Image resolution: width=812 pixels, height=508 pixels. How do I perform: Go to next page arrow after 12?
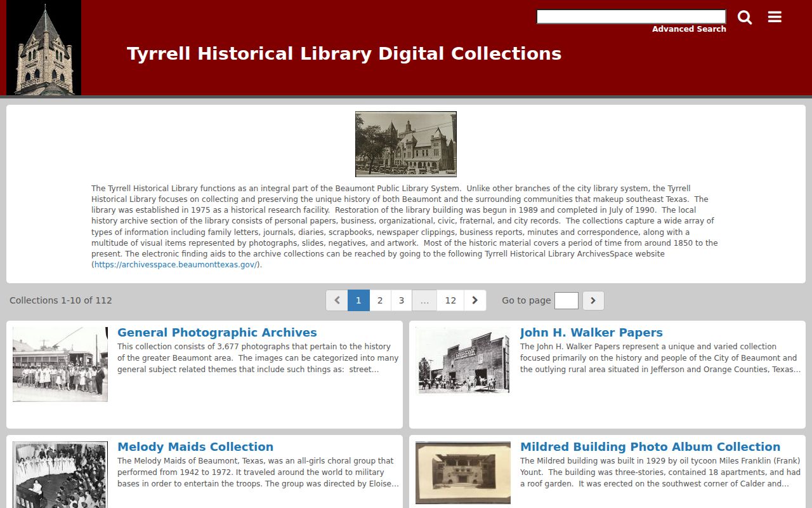tap(475, 300)
